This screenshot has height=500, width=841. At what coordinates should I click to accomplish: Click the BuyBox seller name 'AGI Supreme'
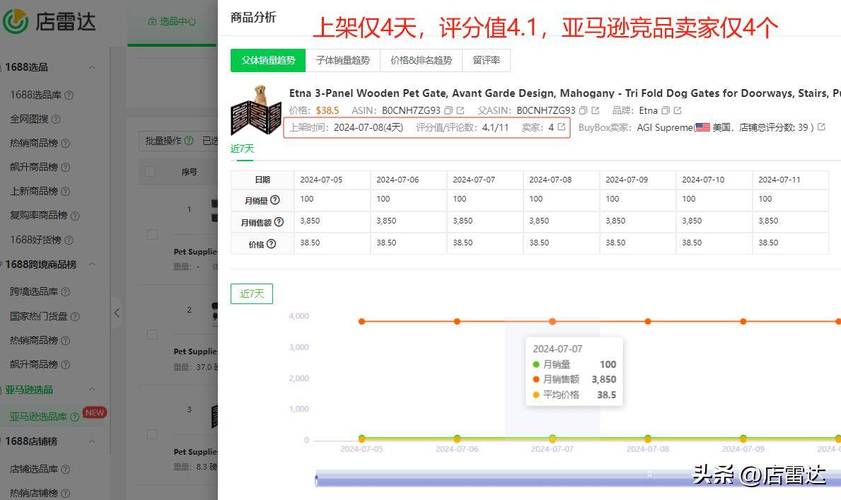pos(665,127)
